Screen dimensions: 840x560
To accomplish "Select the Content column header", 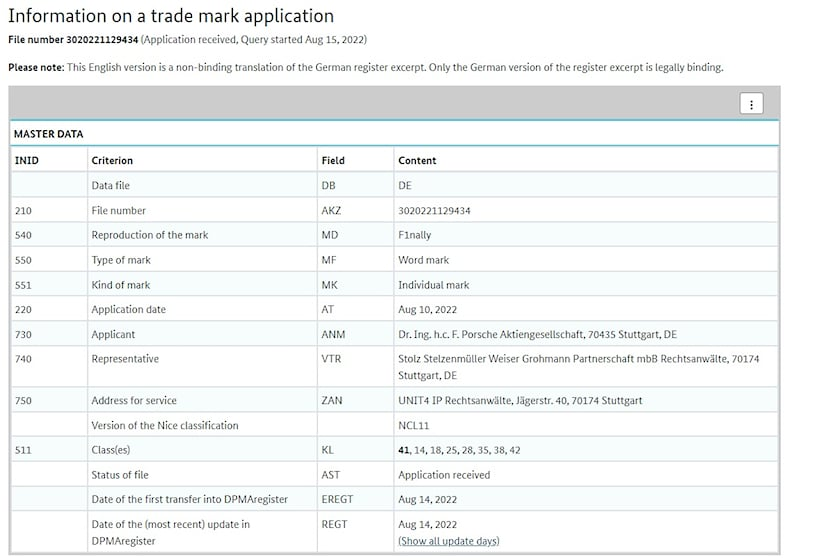I will (x=417, y=160).
